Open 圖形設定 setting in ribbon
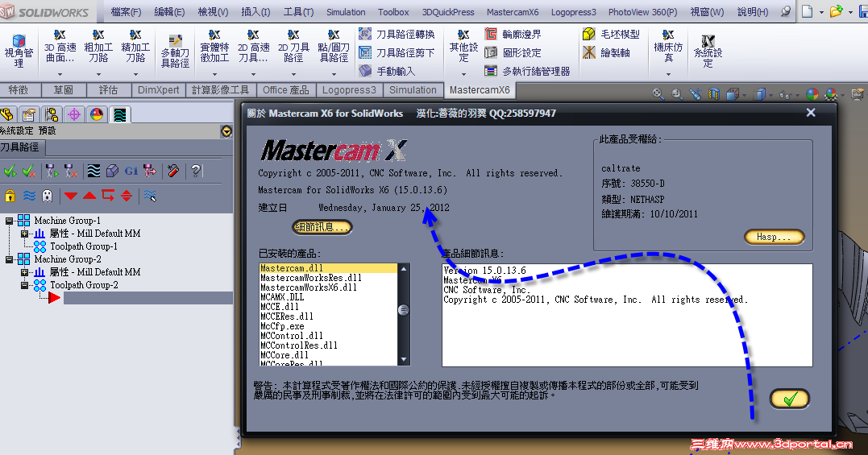The width and height of the screenshot is (868, 455). 513,52
